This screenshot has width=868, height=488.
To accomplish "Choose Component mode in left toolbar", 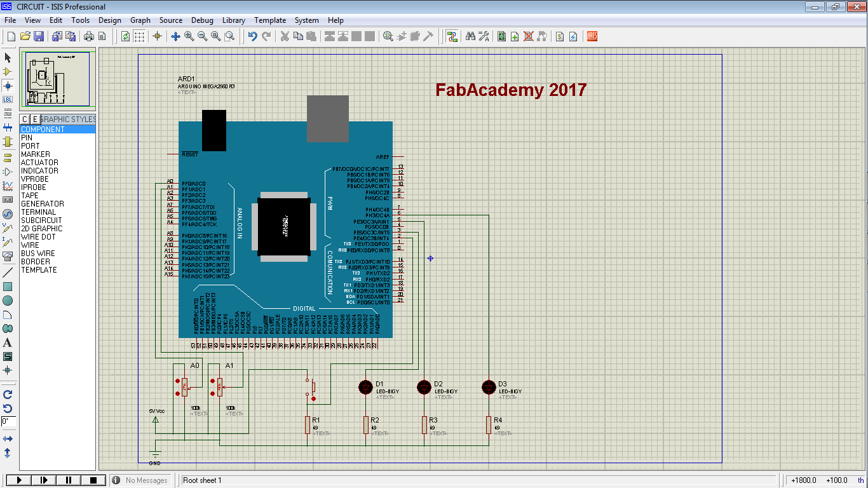I will coord(8,71).
